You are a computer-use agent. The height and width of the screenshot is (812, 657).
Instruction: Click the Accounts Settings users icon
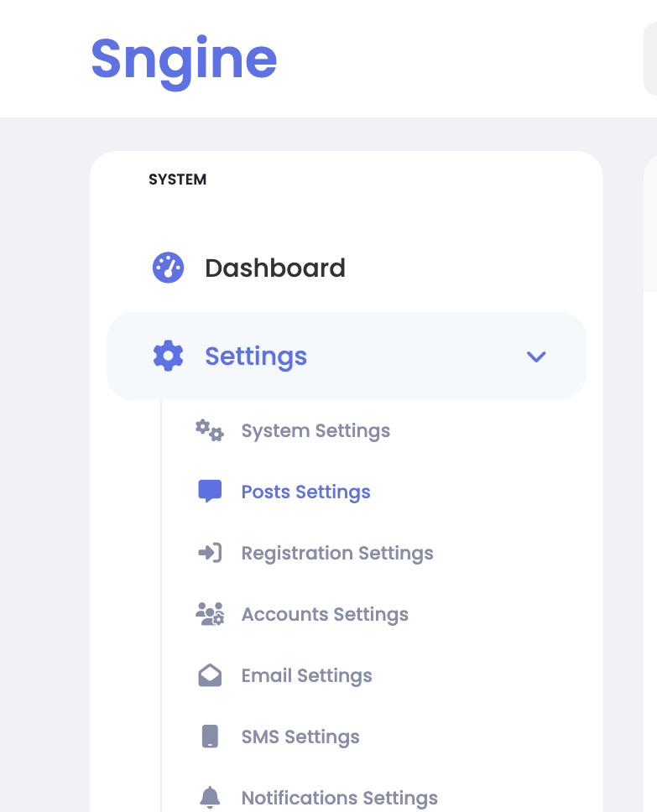210,614
